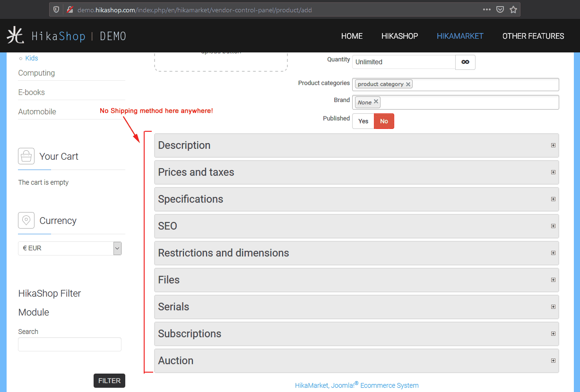Click the SEO section title
Image resolution: width=580 pixels, height=392 pixels.
[168, 226]
